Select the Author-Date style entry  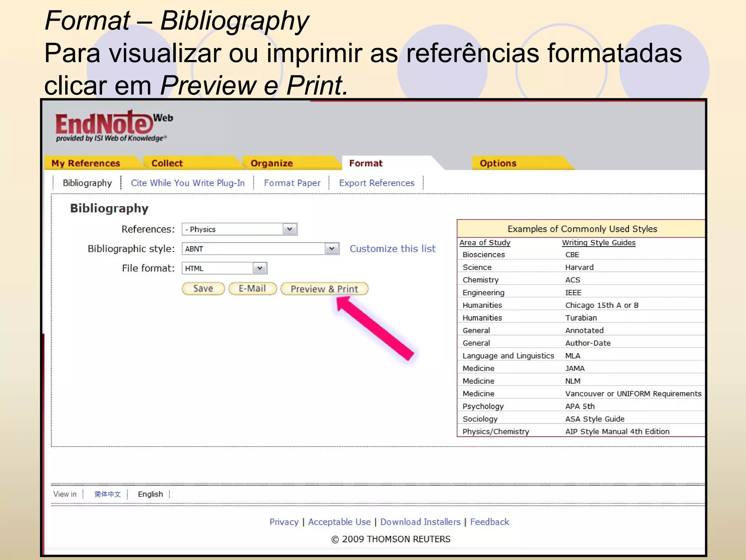pyautogui.click(x=588, y=343)
